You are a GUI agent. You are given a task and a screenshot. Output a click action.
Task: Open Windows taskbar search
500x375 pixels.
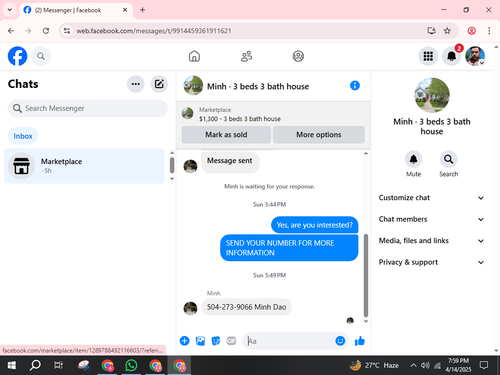tap(35, 365)
